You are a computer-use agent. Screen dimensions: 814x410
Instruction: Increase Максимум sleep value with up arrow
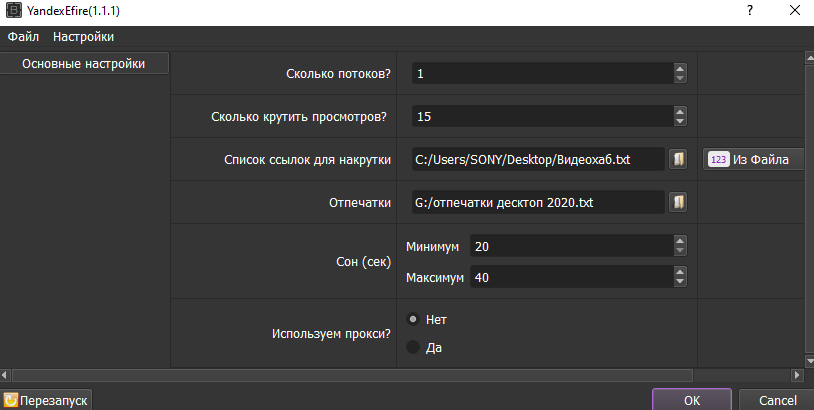click(680, 272)
